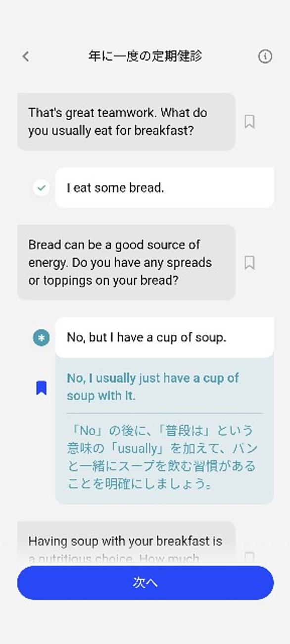Tap the 'Bread can be a good source' message bubble
The height and width of the screenshot is (644, 290).
point(126,263)
